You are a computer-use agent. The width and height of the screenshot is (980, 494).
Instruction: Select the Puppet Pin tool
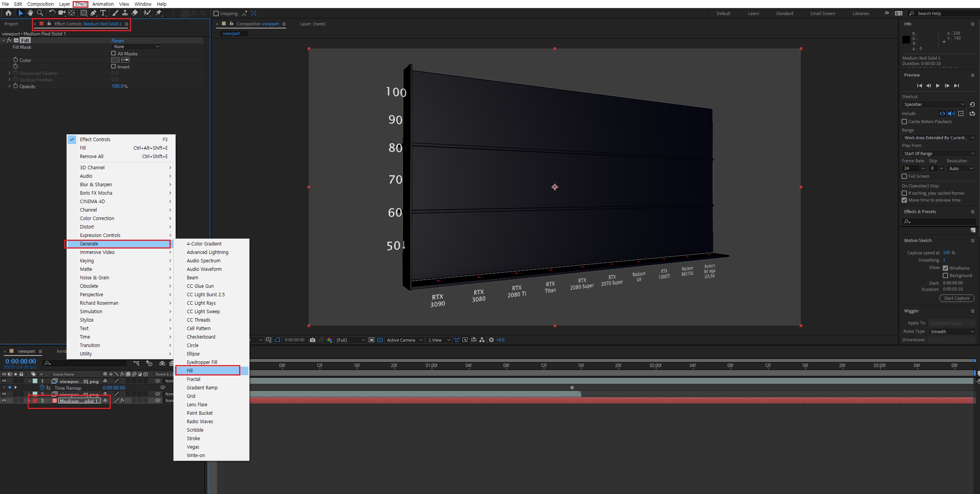pyautogui.click(x=158, y=13)
